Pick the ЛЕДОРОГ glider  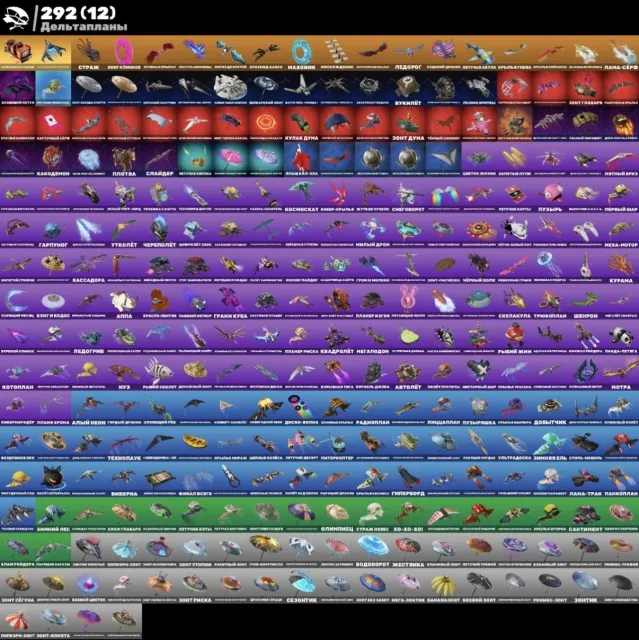408,53
